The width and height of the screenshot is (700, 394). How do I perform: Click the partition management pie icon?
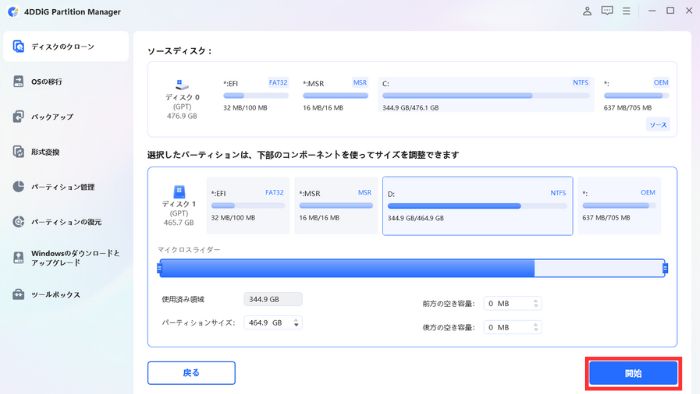point(18,187)
